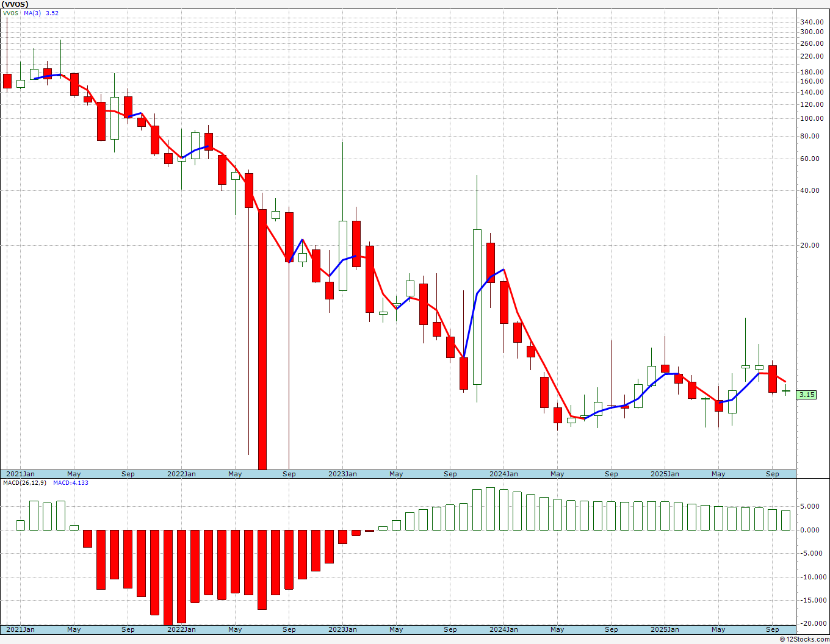Screen dimensions: 830x644
Task: Click the 20.00 price axis label
Action: click(x=810, y=245)
